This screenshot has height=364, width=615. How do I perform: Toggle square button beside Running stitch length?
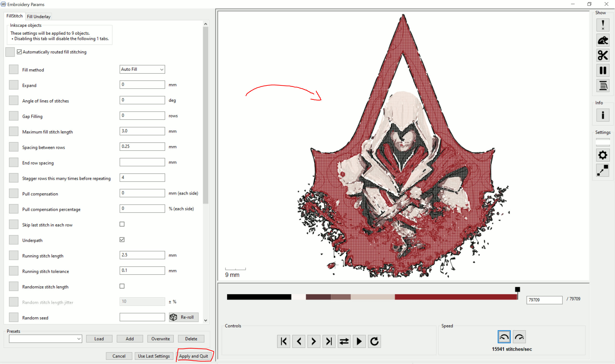tap(14, 255)
